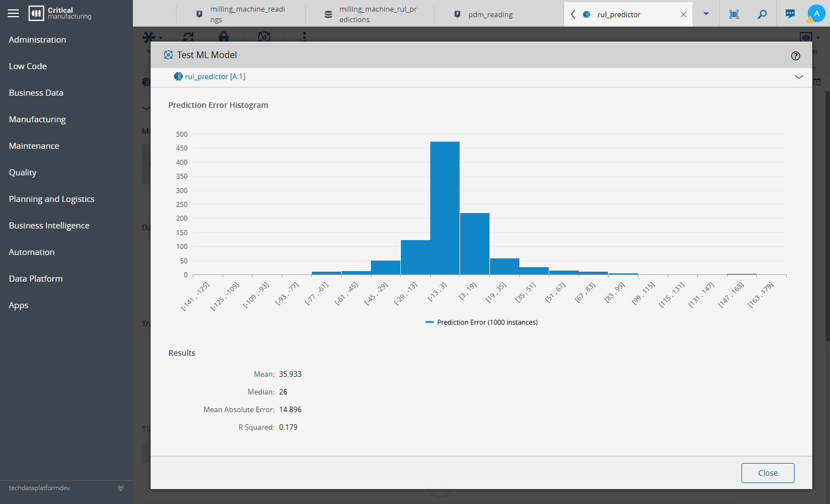Open the messages panel
This screenshot has height=504, width=830.
[x=790, y=13]
